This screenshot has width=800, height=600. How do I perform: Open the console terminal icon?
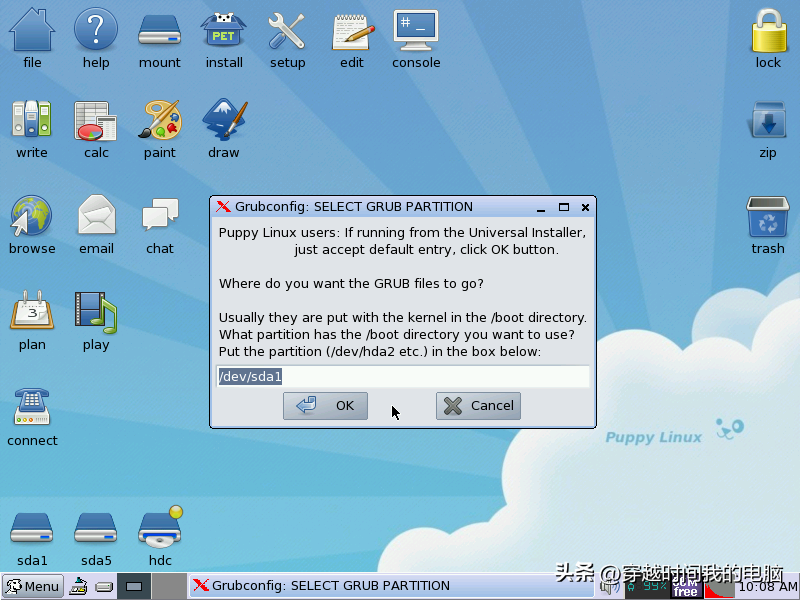pyautogui.click(x=416, y=31)
